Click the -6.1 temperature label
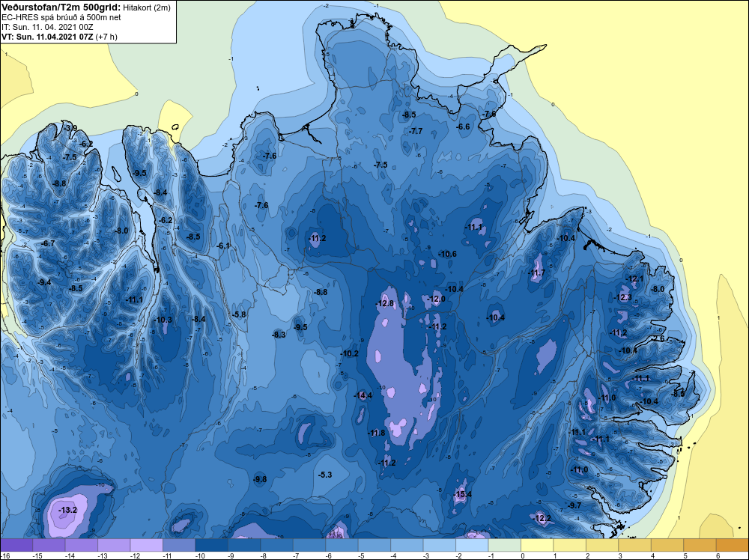The image size is (749, 560). tap(223, 246)
